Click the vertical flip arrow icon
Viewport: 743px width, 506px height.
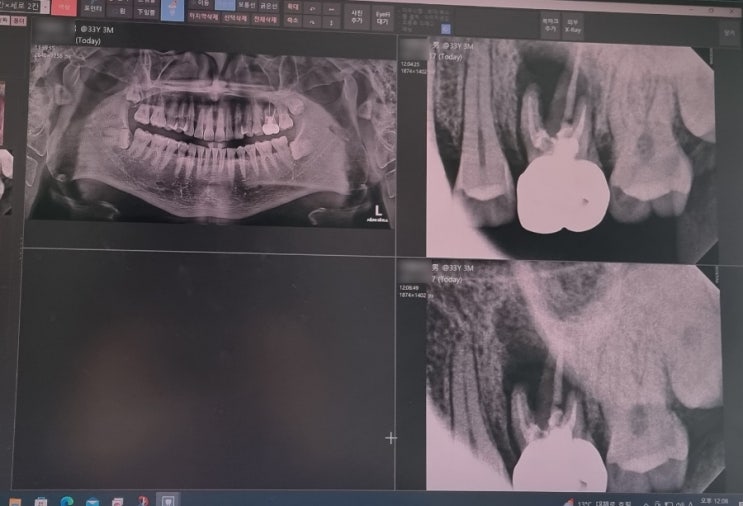pos(331,23)
